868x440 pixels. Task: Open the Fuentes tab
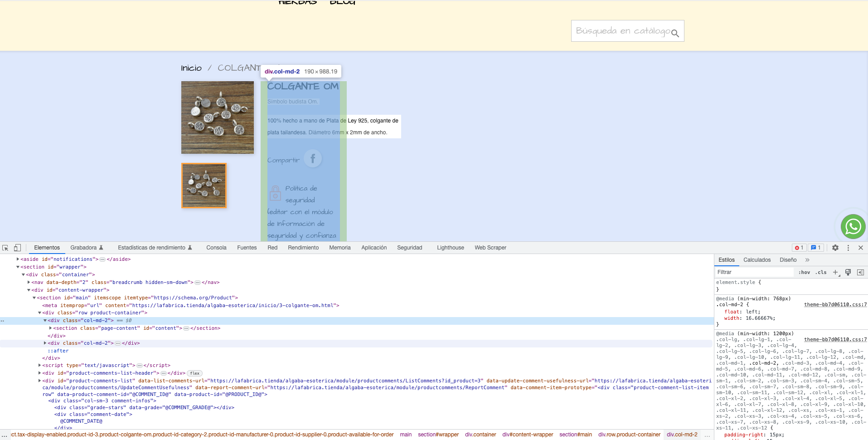(x=247, y=248)
